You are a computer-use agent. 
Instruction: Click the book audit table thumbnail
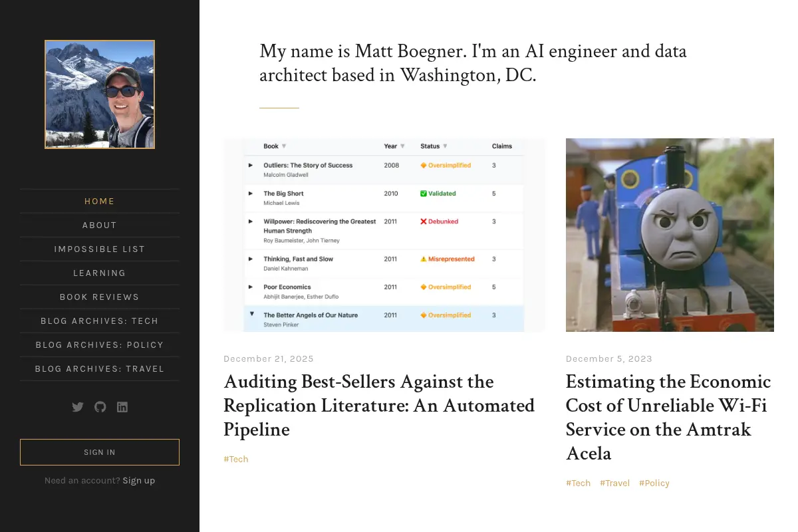(x=384, y=235)
